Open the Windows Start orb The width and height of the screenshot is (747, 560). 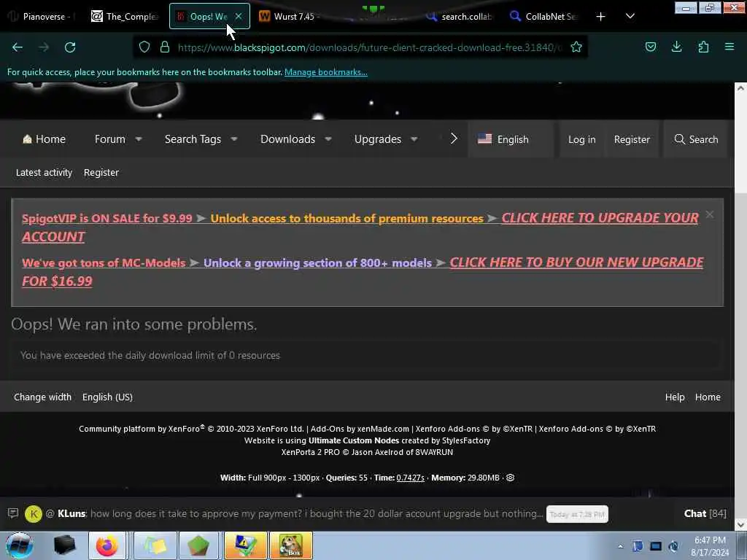(19, 545)
